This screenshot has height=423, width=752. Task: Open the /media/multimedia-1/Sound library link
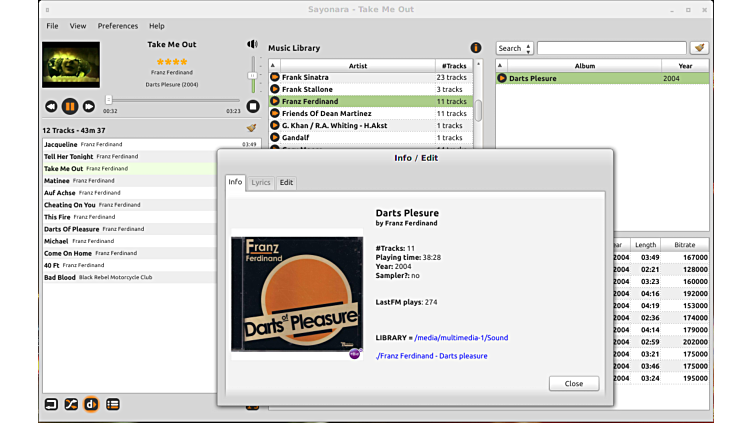pos(461,338)
